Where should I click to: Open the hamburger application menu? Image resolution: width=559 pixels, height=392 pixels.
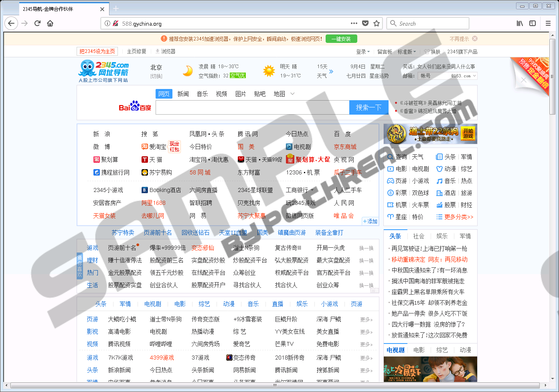[x=548, y=23]
